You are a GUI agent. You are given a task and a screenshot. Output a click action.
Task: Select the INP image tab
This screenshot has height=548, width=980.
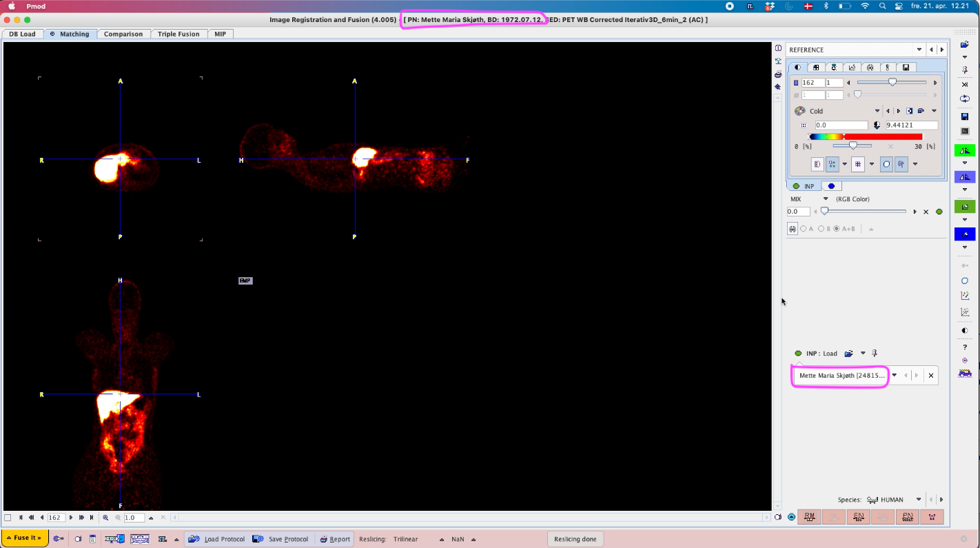(804, 186)
